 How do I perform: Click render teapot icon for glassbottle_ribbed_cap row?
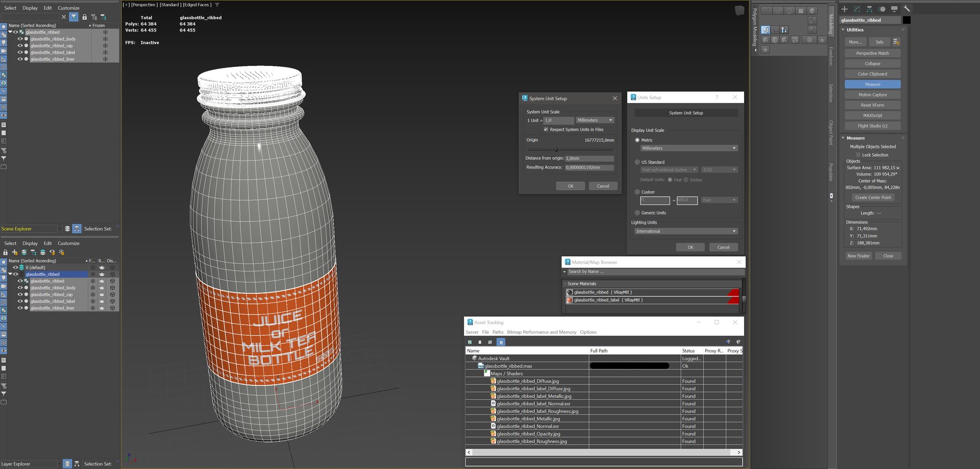tap(102, 294)
